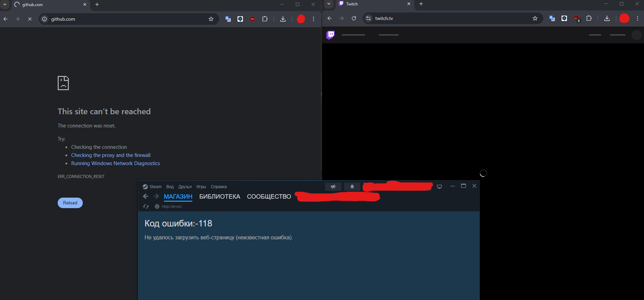Open Chrome three-dot menu in github window

point(314,19)
